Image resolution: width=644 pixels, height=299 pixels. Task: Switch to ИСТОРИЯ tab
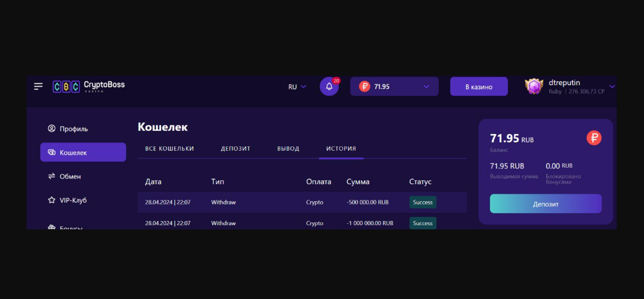(341, 149)
